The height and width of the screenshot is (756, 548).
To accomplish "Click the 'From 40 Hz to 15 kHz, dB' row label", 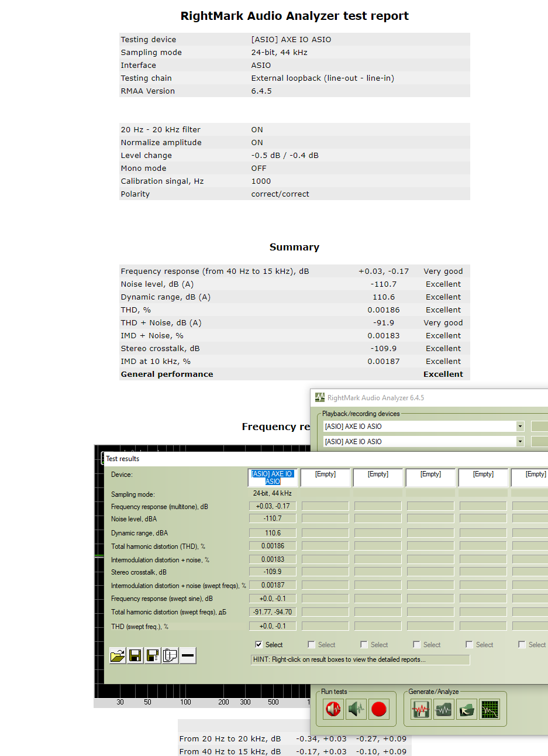I will (230, 751).
